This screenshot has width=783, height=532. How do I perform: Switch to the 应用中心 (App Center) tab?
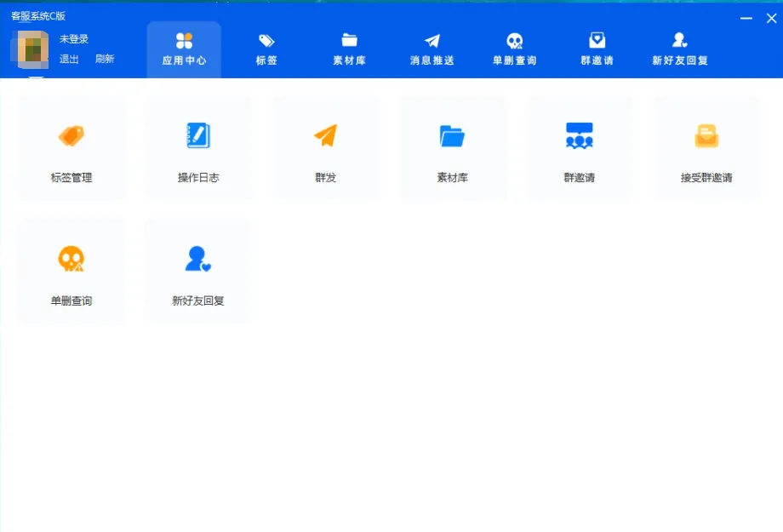[x=184, y=48]
